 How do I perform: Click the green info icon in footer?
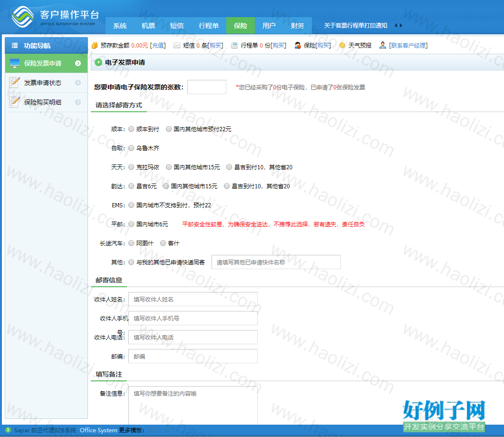(9, 430)
